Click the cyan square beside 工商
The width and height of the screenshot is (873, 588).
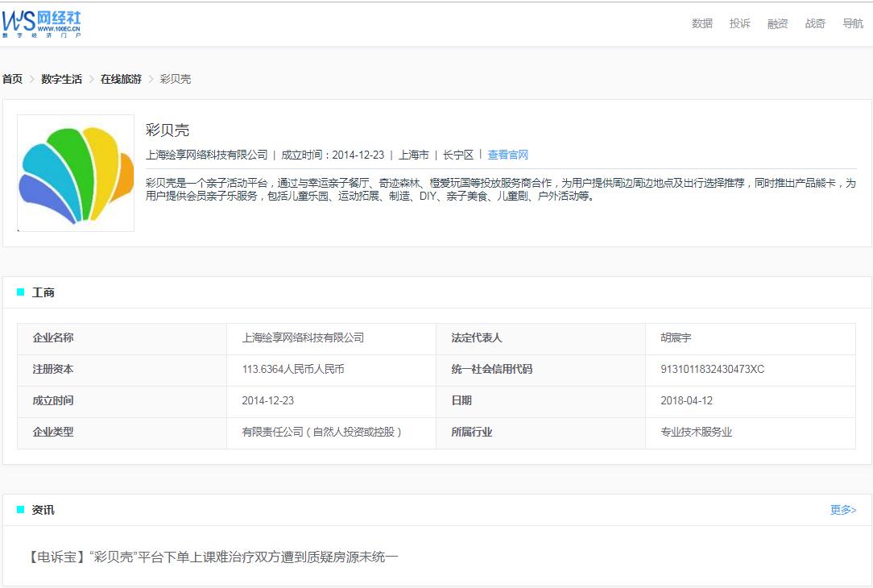[x=21, y=292]
